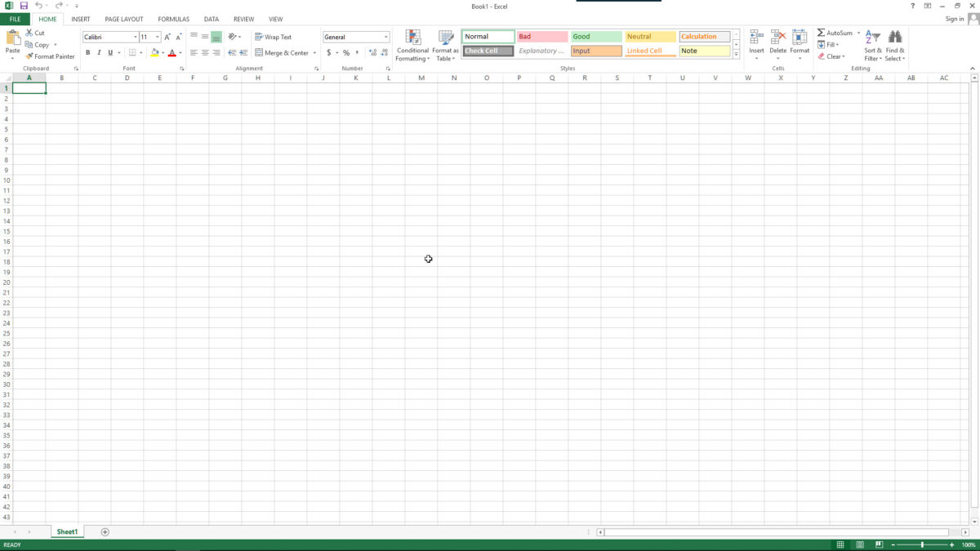Switch to the FORMULAS ribbon tab
This screenshot has height=551, width=980.
(x=173, y=19)
